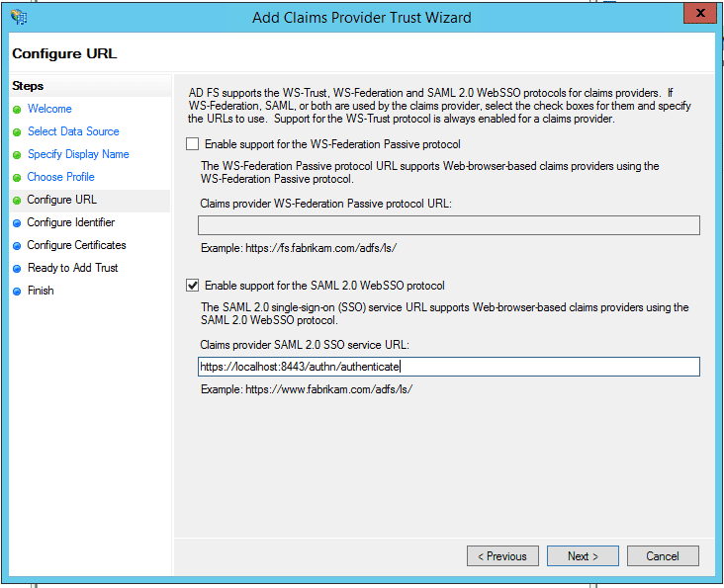Click the green bullet beside Welcome step
This screenshot has width=724, height=588.
point(17,110)
